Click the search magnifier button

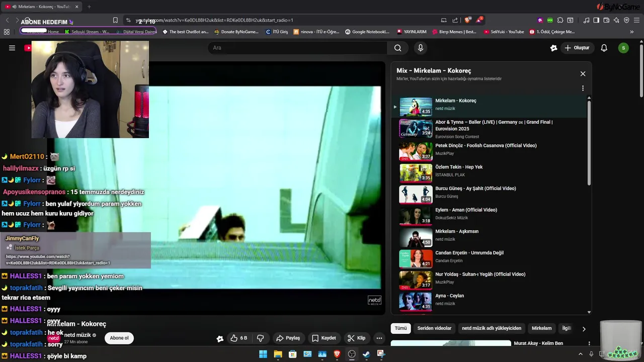[x=398, y=48]
